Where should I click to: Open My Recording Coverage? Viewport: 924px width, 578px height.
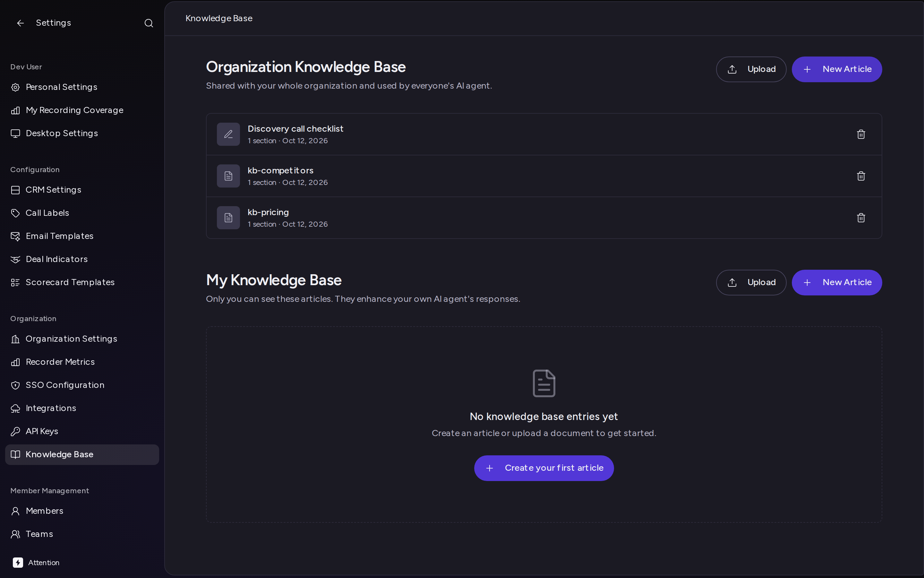82,110
